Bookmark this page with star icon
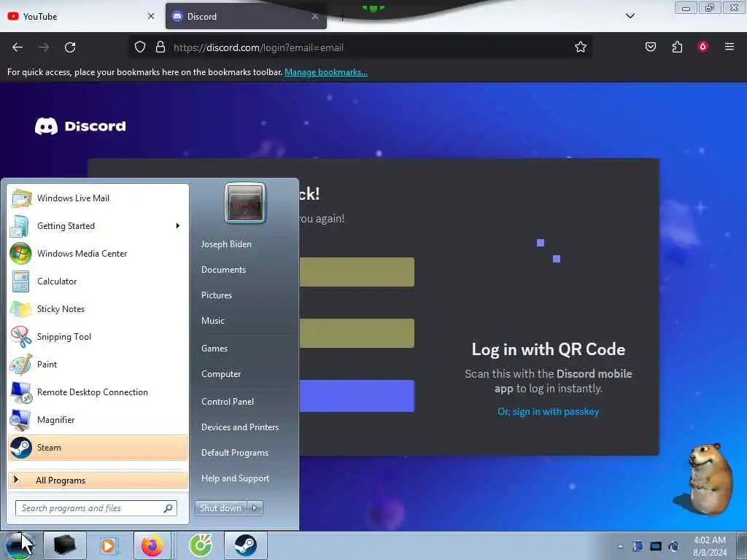The width and height of the screenshot is (747, 560). [580, 47]
